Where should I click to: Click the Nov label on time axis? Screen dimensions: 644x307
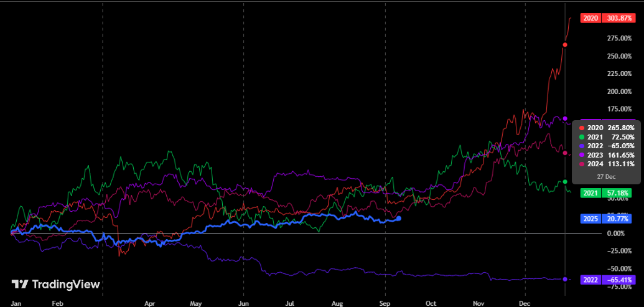click(x=478, y=303)
